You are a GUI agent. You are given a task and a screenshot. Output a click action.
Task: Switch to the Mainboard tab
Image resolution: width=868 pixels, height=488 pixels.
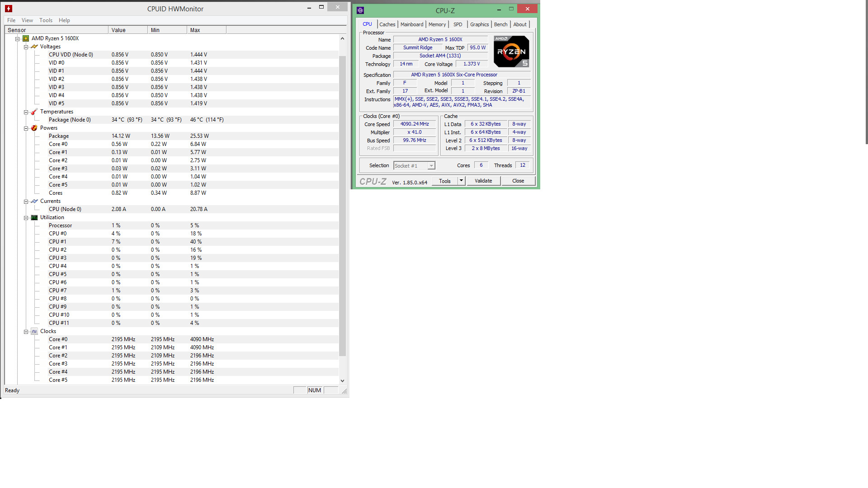coord(411,24)
